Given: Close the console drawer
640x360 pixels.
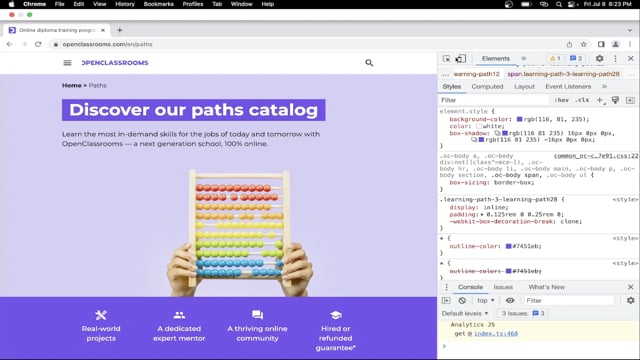Looking at the screenshot, I should coord(631,287).
